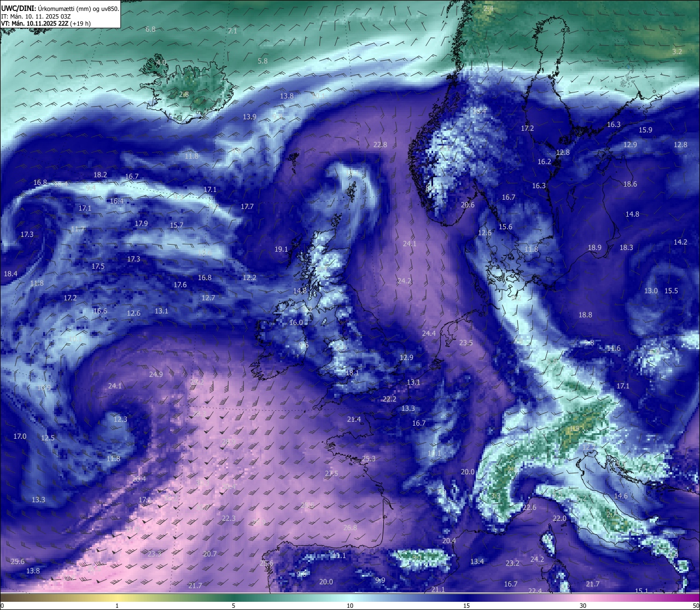Viewport: 700px width, 610px height.
Task: Click the map value 25.3 over western France
Action: point(369,459)
